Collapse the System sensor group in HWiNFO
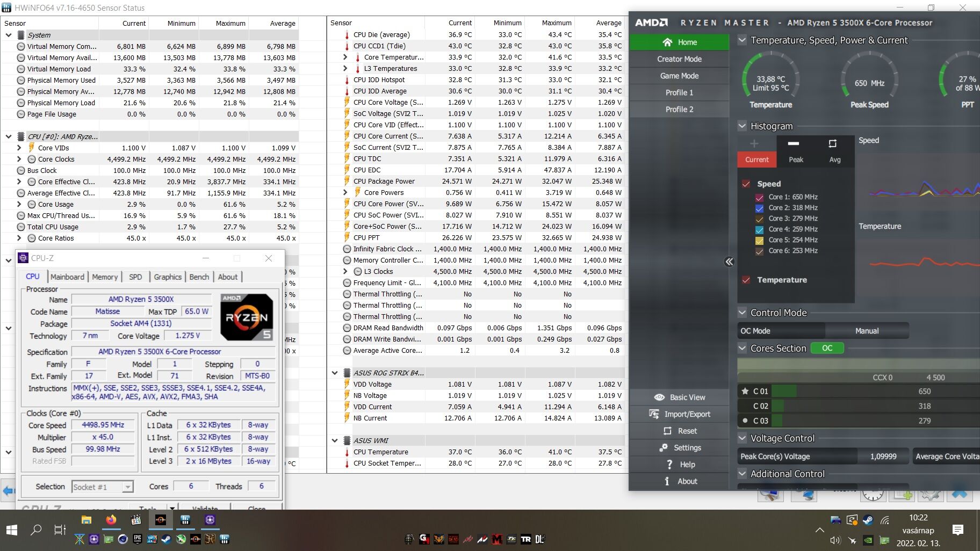The height and width of the screenshot is (551, 980). click(9, 35)
